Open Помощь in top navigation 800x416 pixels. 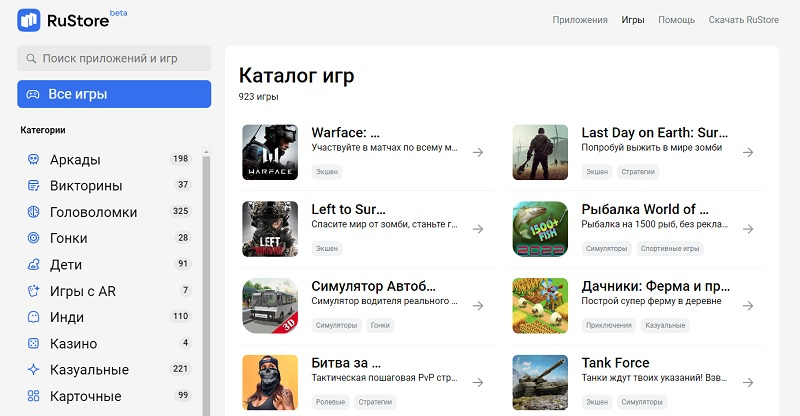click(x=676, y=20)
